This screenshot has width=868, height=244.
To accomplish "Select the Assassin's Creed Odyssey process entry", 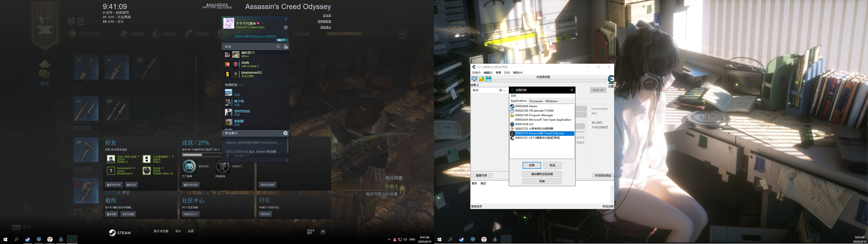I will pos(542,133).
